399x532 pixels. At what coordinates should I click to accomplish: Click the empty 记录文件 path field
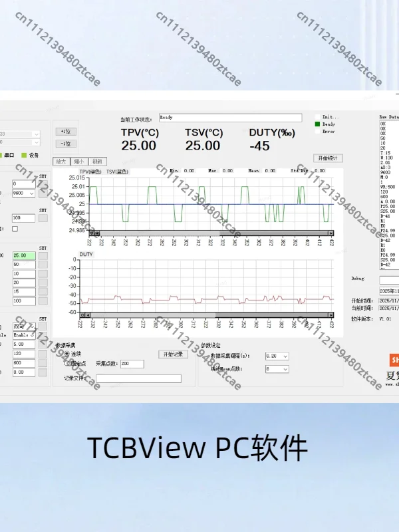pyautogui.click(x=139, y=378)
